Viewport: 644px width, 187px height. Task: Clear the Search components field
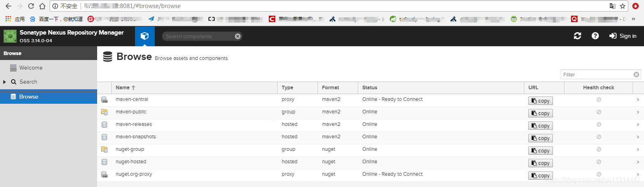point(238,36)
